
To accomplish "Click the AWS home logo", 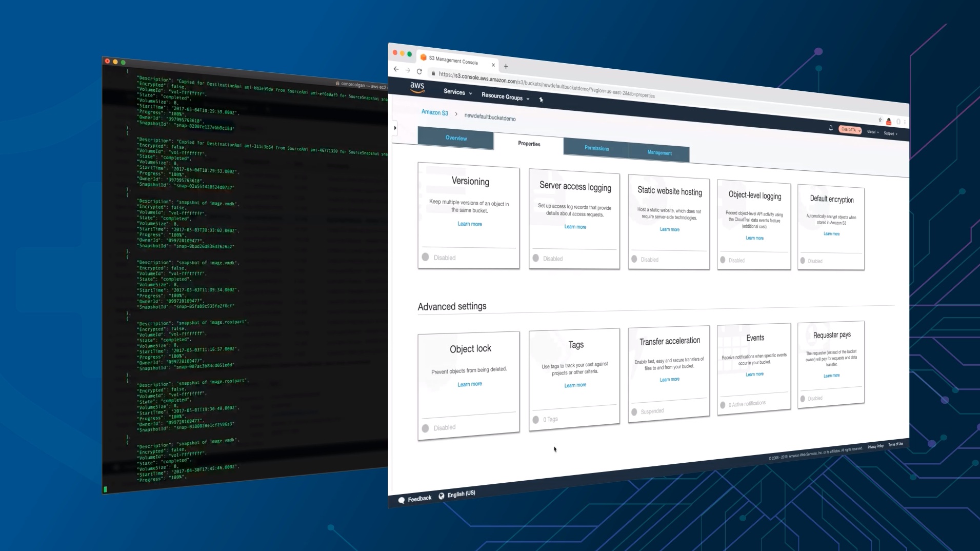I will coord(417,88).
